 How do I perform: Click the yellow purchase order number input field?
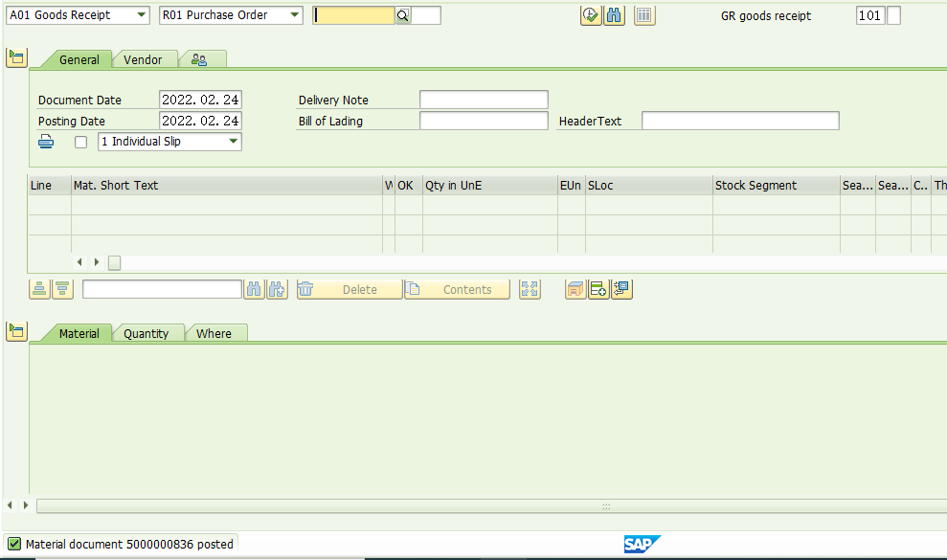(354, 15)
